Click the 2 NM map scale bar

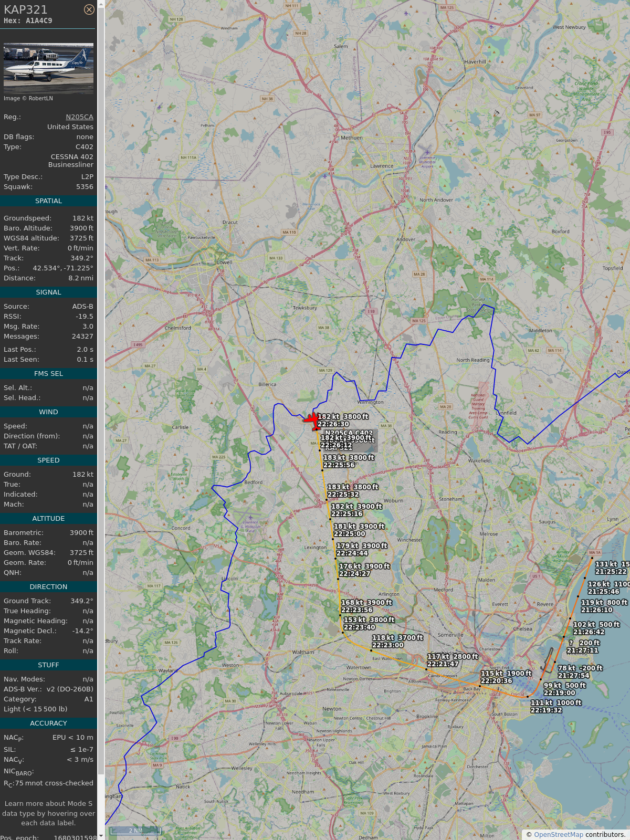pyautogui.click(x=135, y=830)
